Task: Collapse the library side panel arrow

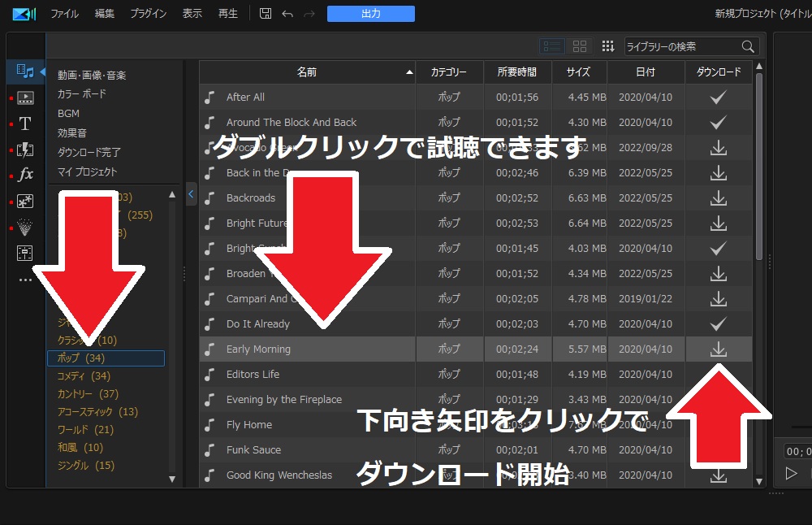Action: coord(191,194)
